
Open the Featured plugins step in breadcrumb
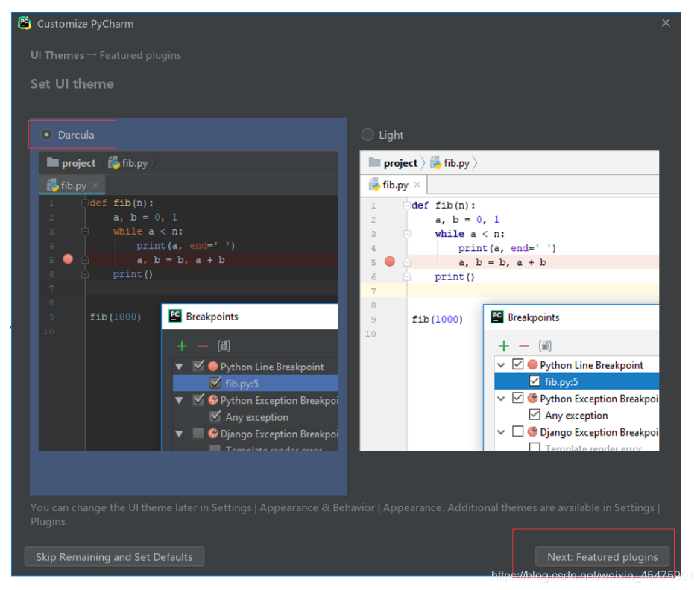[x=140, y=55]
